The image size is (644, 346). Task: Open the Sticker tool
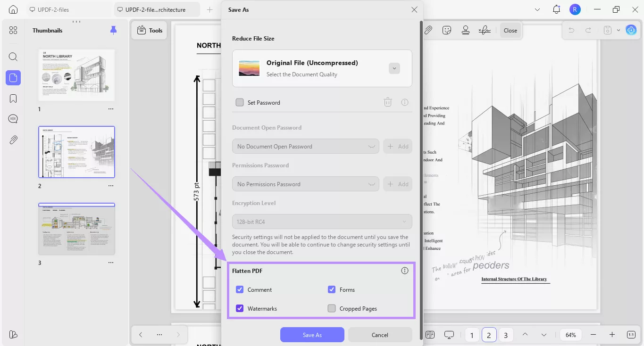(446, 30)
